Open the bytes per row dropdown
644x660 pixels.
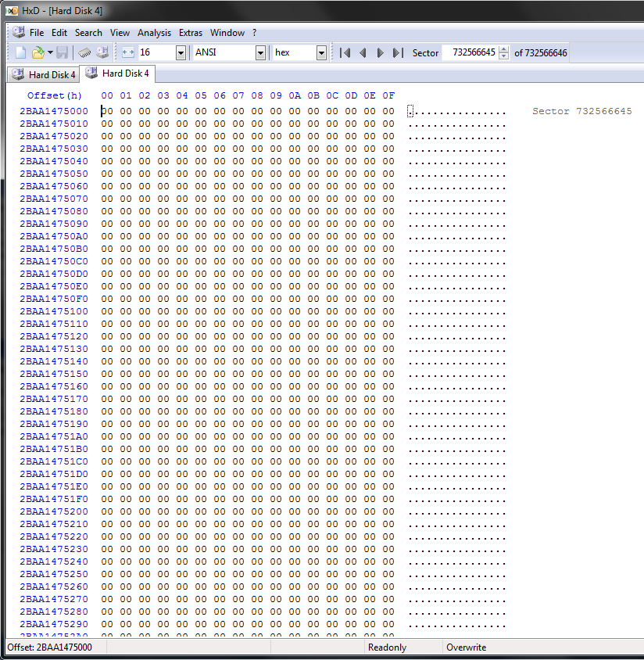pyautogui.click(x=181, y=53)
